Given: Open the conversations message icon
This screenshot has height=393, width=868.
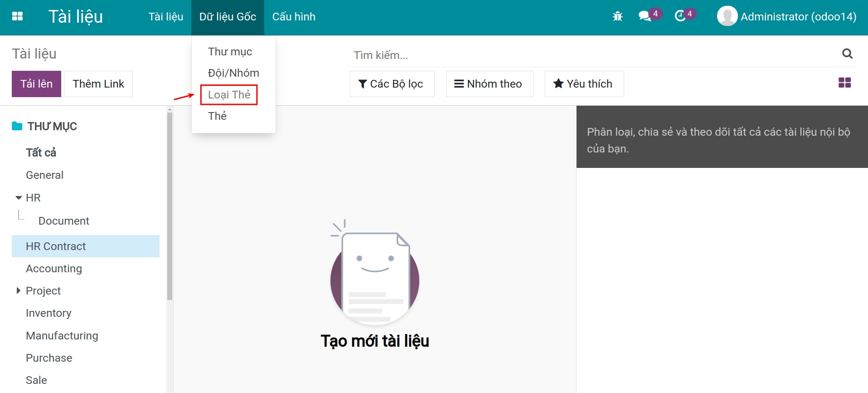Looking at the screenshot, I should pyautogui.click(x=644, y=16).
